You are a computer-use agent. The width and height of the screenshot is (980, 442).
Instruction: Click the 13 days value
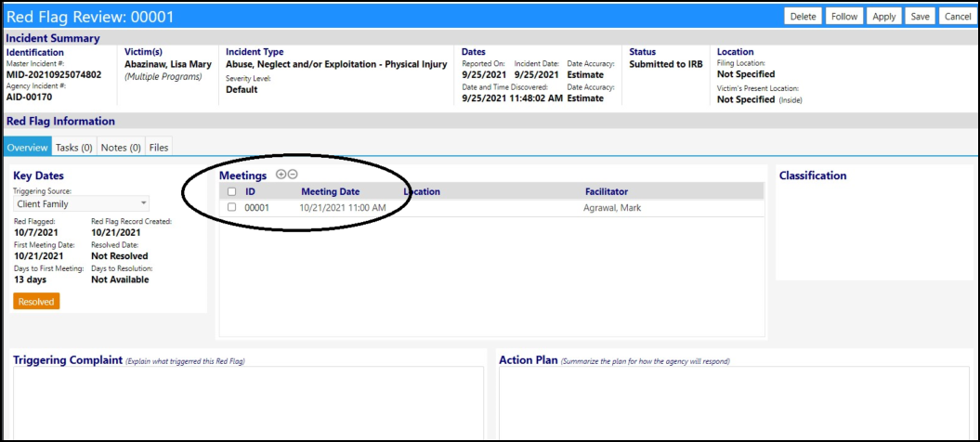(x=30, y=279)
